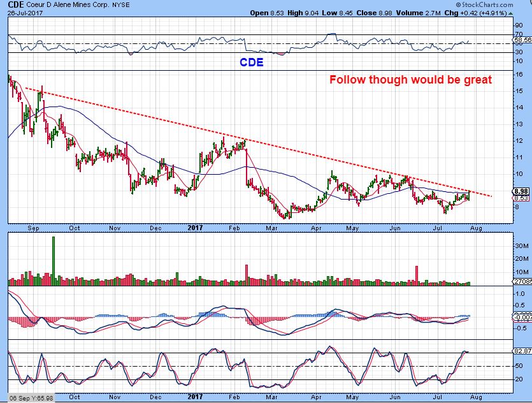Click the red volume spike in February
This screenshot has width=532, height=403.
247,275
